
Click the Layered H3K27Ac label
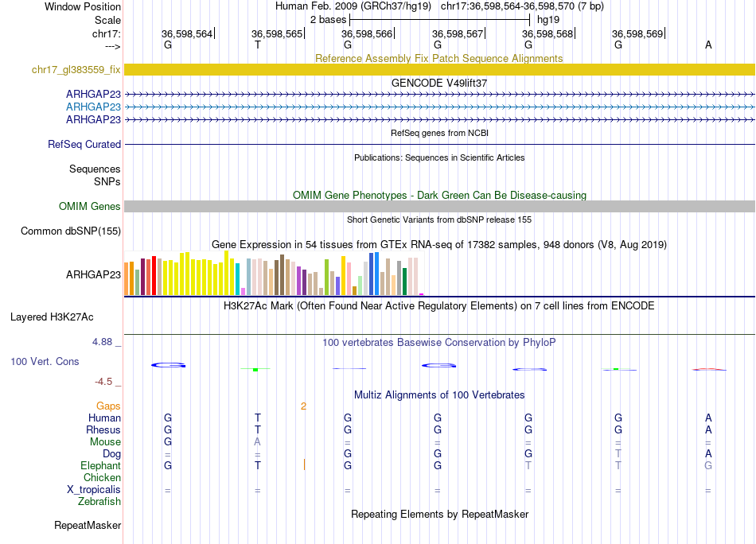52,317
